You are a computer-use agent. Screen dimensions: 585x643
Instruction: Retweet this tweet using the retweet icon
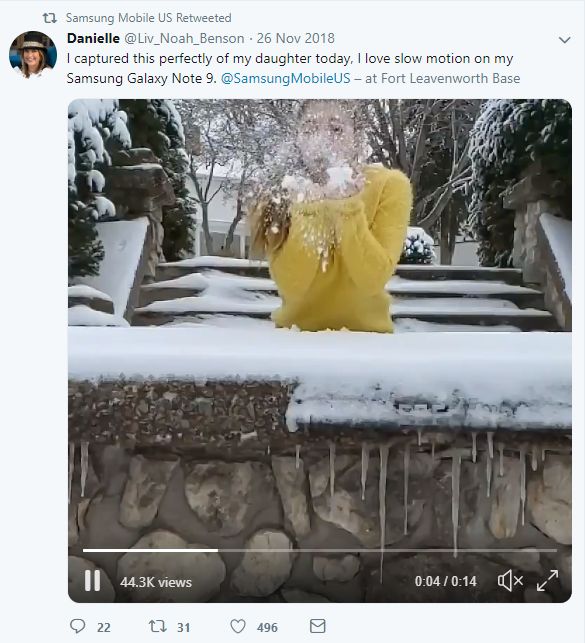[x=157, y=627]
